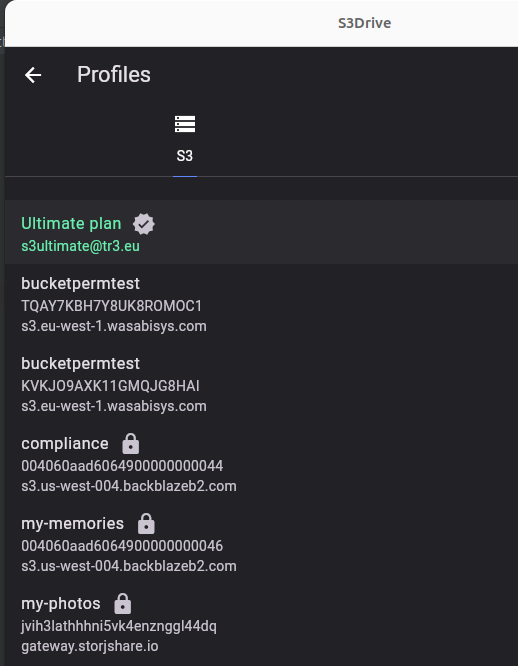Click key 004060aad6064900000000044 under compliance
This screenshot has height=666, width=518.
[x=122, y=466]
